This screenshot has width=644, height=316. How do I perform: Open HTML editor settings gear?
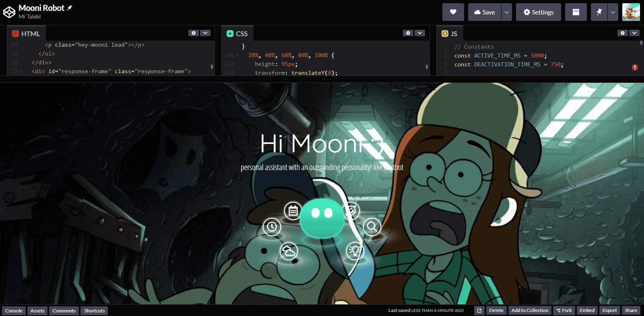(194, 33)
